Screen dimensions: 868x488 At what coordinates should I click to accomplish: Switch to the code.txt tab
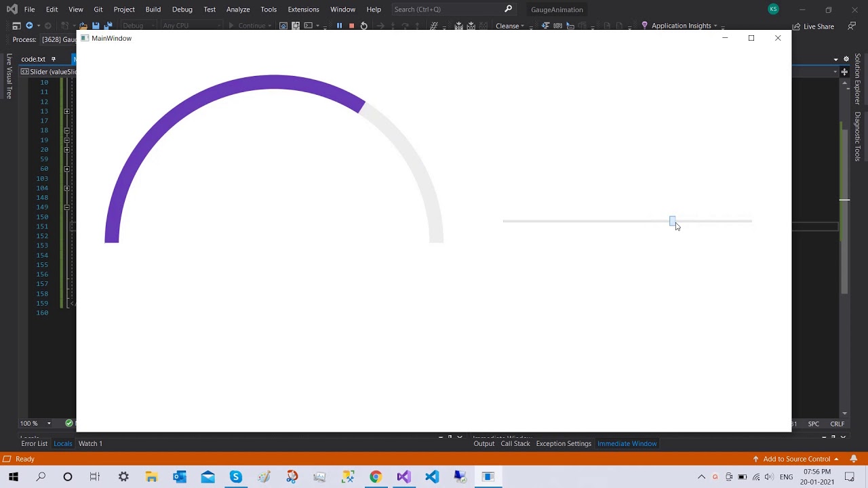point(33,59)
